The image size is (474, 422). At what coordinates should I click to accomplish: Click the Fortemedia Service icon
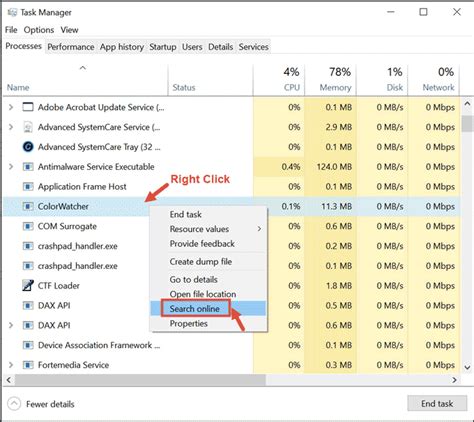coord(28,365)
